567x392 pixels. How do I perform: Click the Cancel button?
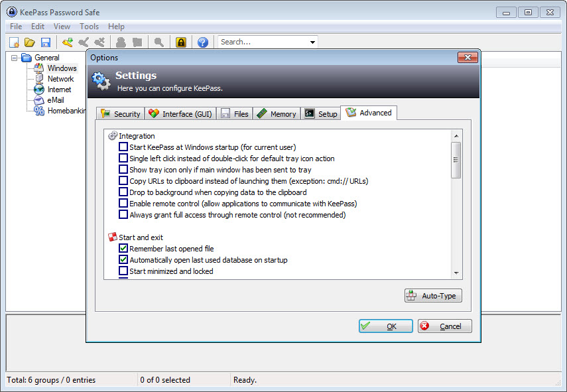pyautogui.click(x=445, y=326)
